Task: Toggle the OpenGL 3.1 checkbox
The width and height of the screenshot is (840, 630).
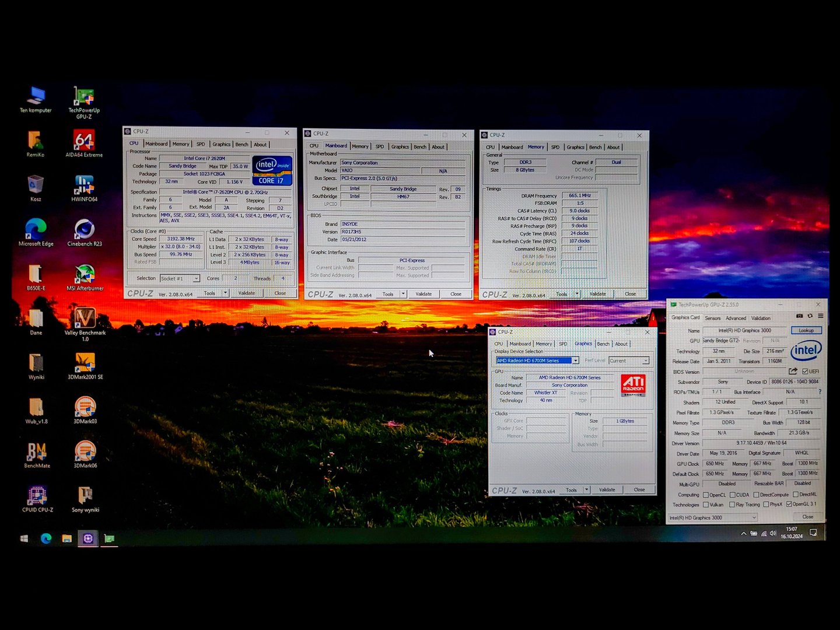Action: [789, 504]
